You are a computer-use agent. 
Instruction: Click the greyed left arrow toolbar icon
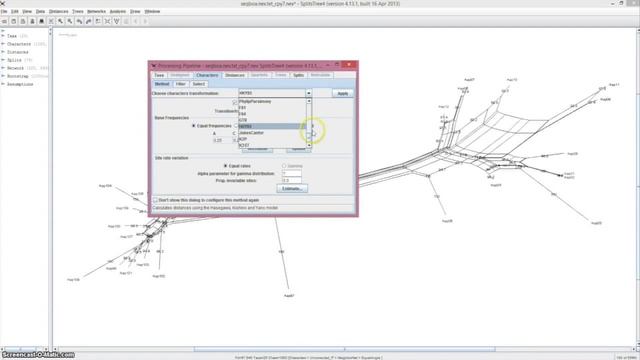[136, 21]
